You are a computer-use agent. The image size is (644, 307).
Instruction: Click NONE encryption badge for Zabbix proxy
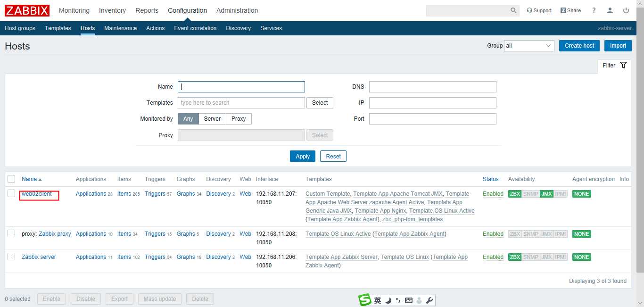tap(581, 234)
